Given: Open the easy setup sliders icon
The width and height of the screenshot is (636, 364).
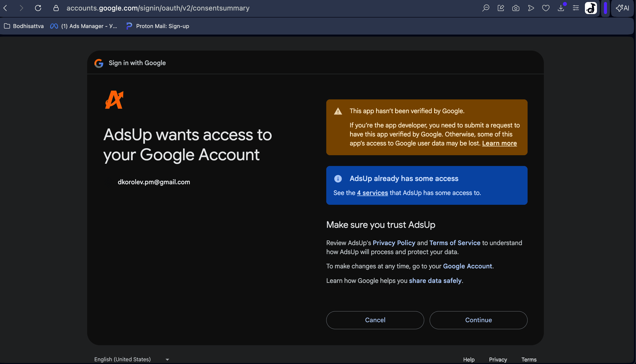Looking at the screenshot, I should point(576,8).
